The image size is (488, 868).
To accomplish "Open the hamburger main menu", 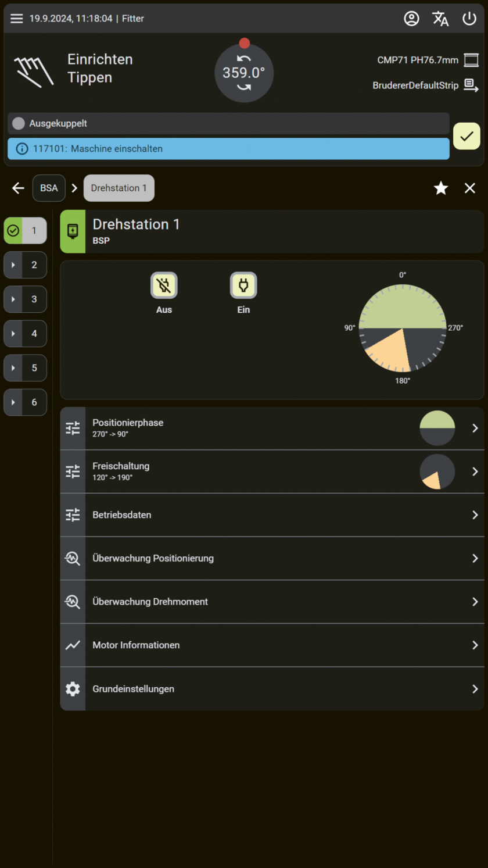I will (17, 19).
